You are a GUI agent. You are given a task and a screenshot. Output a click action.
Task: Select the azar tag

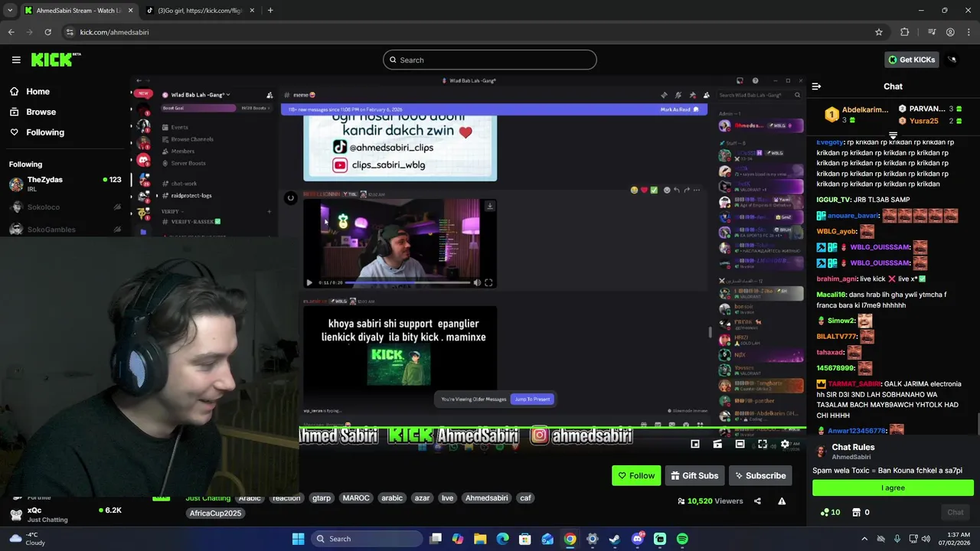(422, 498)
